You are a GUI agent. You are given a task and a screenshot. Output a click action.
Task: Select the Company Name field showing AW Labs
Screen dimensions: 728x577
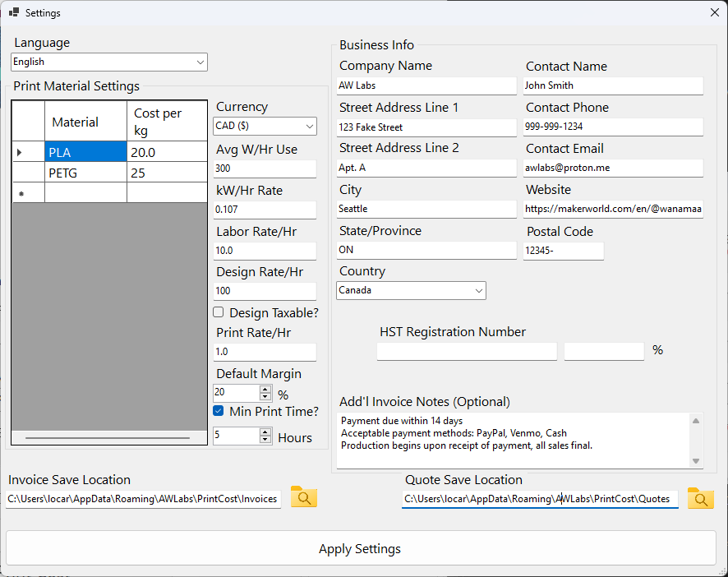[x=426, y=85]
